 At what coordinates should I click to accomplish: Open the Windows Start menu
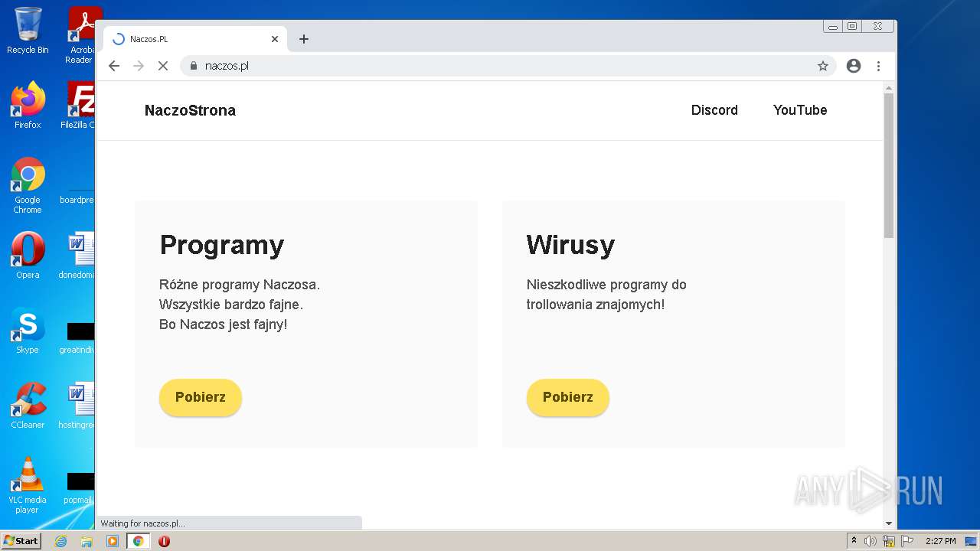(x=21, y=541)
